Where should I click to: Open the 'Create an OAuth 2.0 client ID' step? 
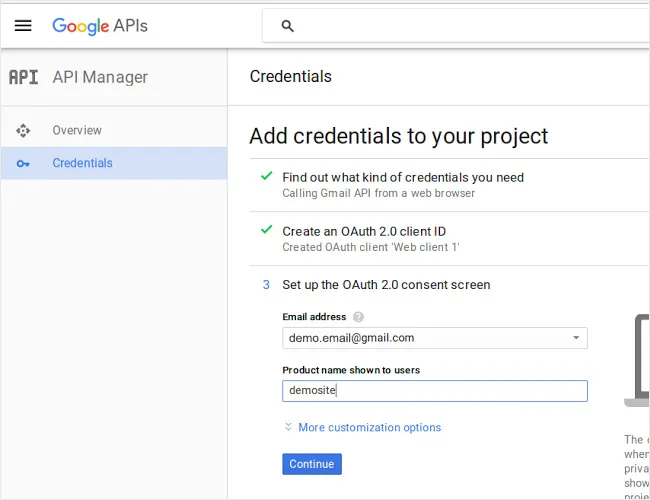pos(364,231)
